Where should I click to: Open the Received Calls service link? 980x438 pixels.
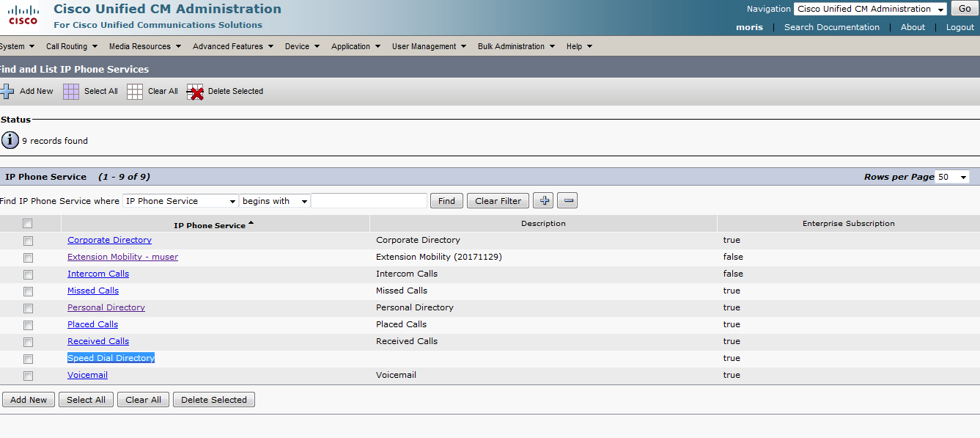98,341
